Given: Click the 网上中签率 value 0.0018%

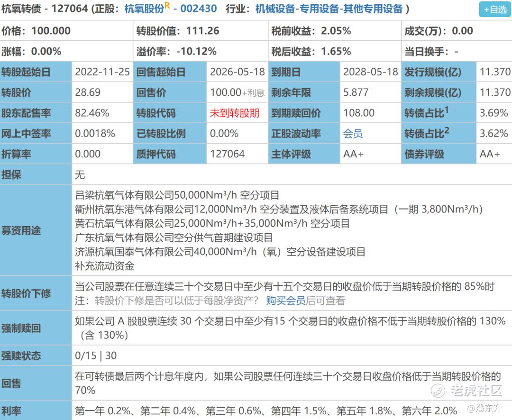Looking at the screenshot, I should pyautogui.click(x=95, y=134).
